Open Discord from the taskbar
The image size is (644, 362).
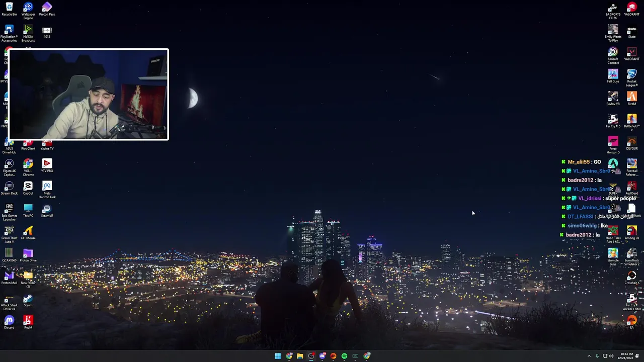pos(322,356)
